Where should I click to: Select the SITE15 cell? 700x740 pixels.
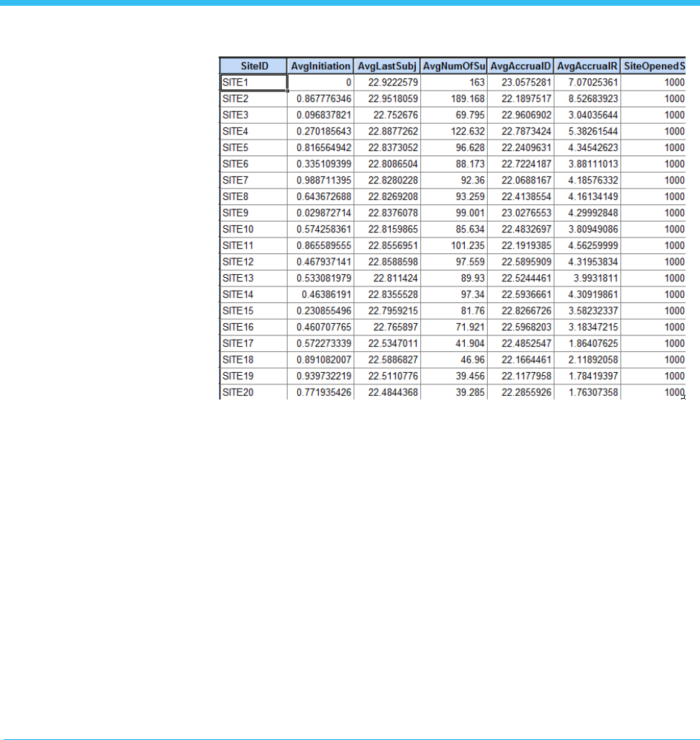(x=254, y=311)
